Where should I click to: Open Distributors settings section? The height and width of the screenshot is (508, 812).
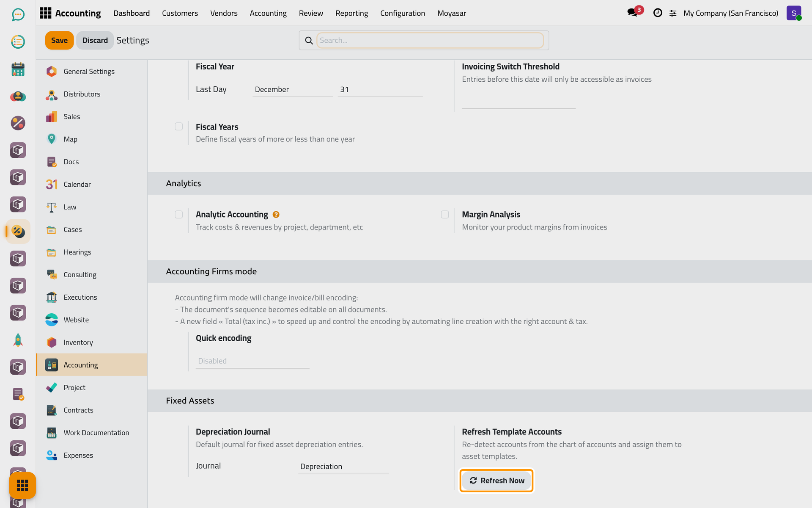[x=92, y=94]
